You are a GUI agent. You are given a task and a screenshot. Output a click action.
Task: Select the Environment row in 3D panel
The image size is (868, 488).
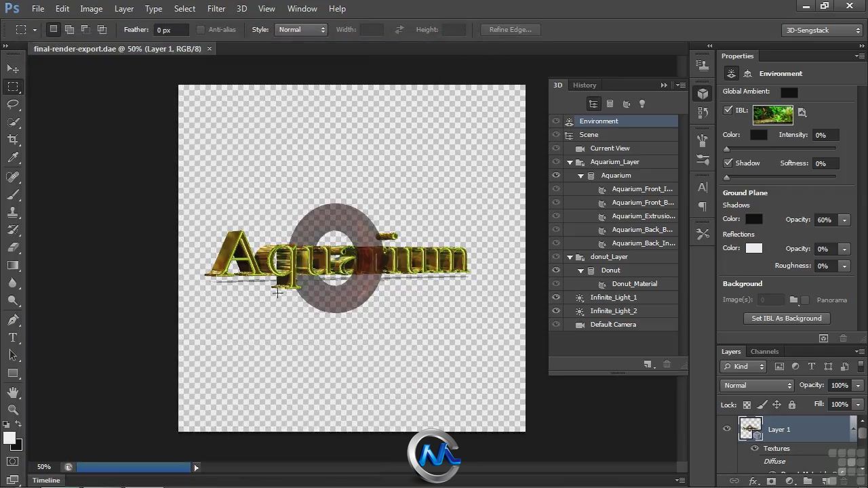coord(614,121)
